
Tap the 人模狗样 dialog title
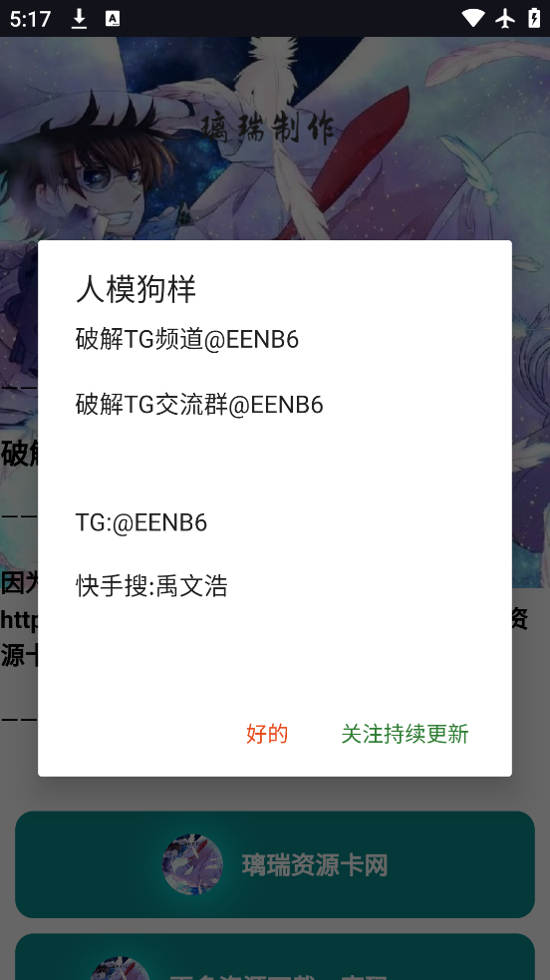coord(137,289)
